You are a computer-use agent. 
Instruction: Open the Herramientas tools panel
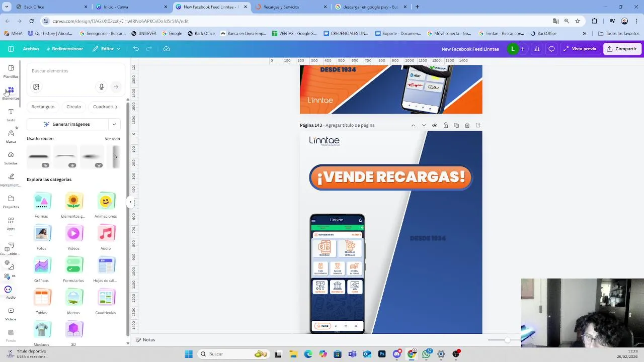(x=11, y=180)
